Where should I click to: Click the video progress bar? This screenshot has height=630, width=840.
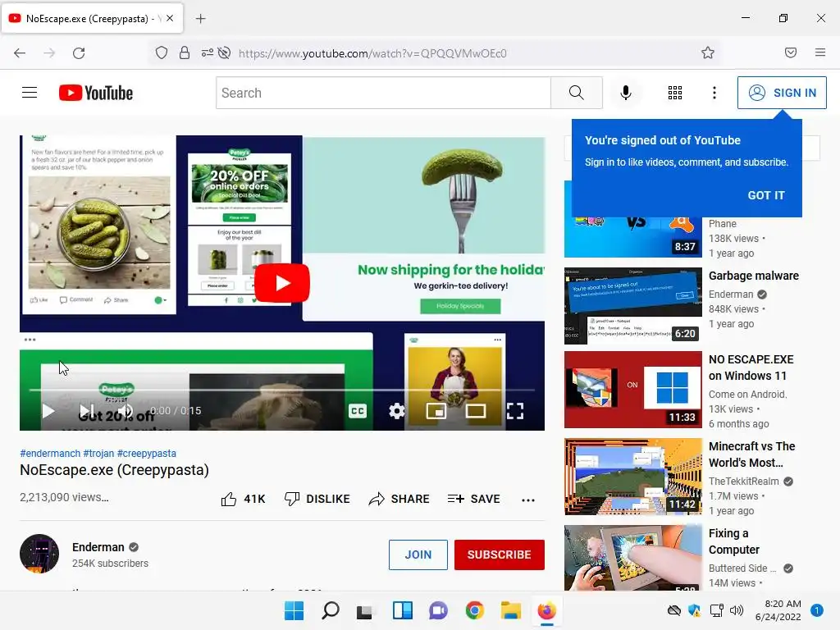[x=282, y=390]
